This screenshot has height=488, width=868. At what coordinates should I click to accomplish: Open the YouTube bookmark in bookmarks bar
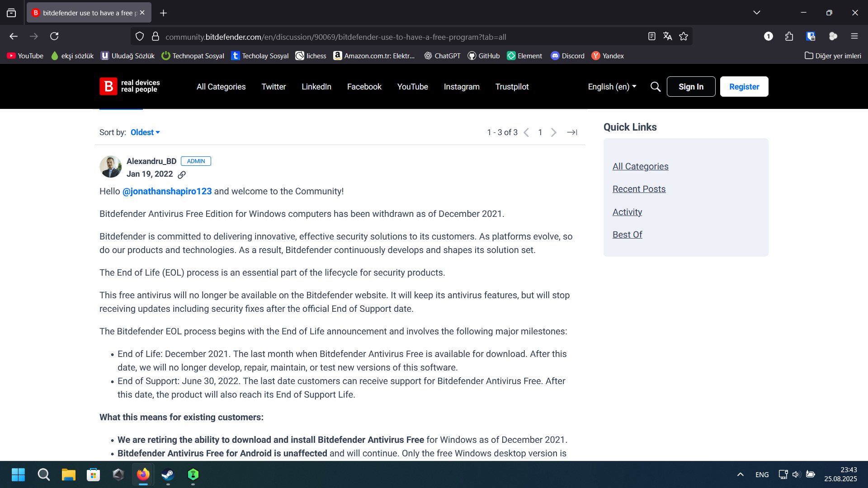(x=25, y=56)
